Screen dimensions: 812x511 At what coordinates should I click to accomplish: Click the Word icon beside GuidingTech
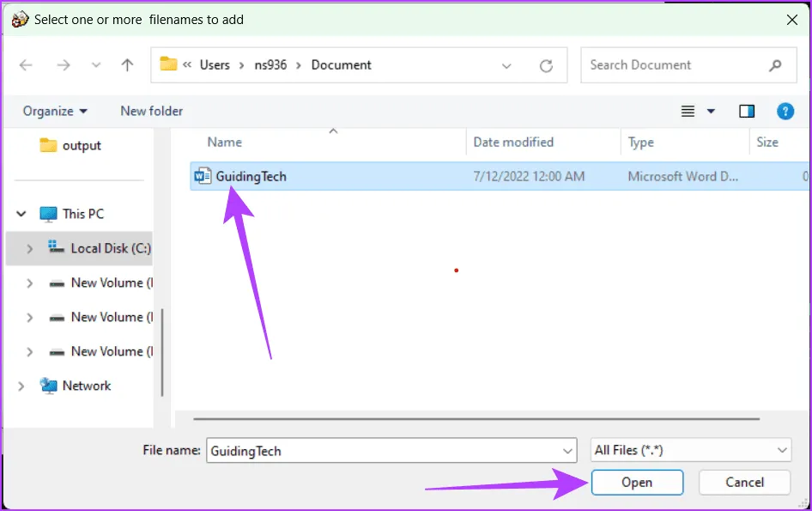203,177
